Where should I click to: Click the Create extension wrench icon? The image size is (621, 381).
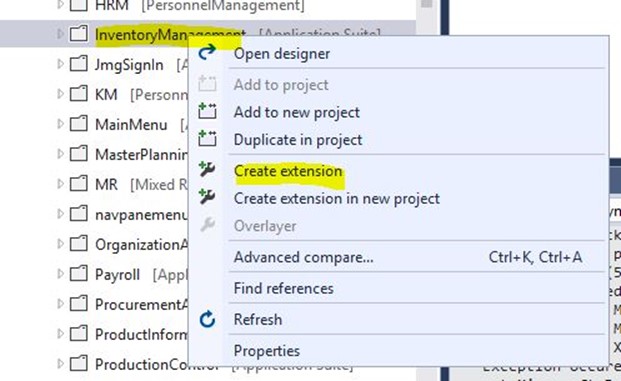pyautogui.click(x=207, y=170)
